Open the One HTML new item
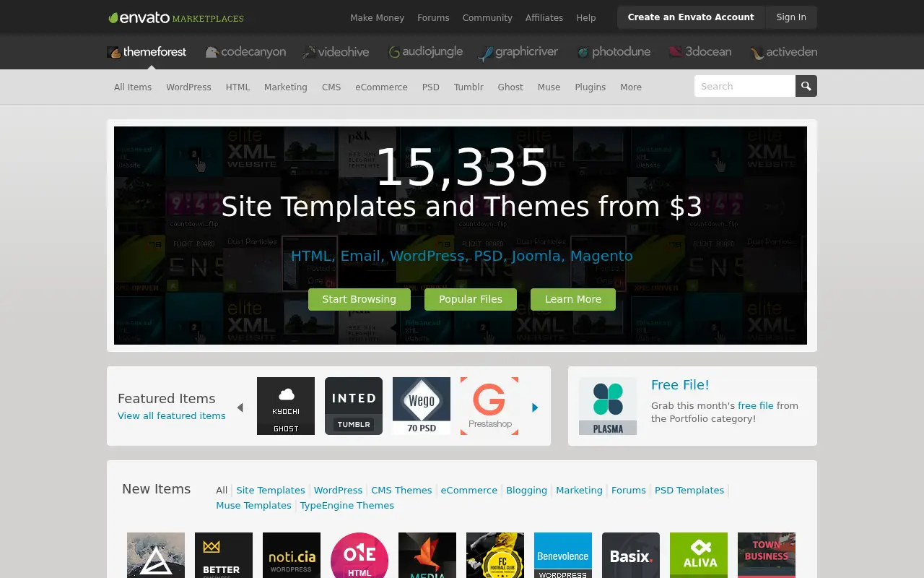 click(x=359, y=555)
